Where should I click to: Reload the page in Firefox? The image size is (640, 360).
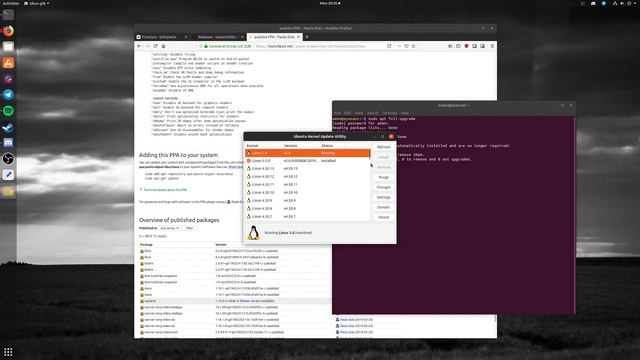[156, 46]
